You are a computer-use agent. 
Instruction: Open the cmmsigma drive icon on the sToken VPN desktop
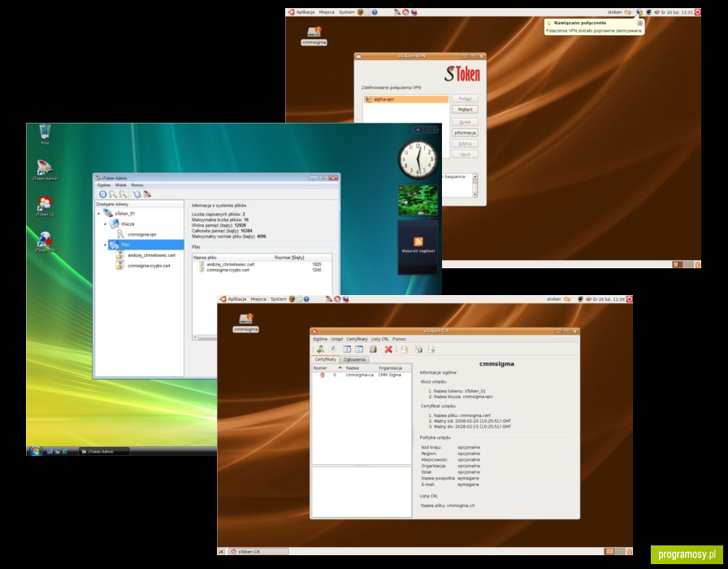click(314, 36)
